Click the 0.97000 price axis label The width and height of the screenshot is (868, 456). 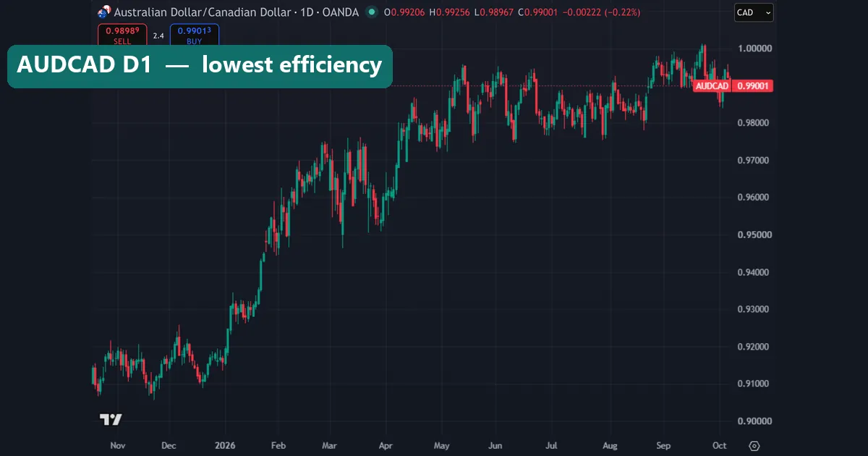pyautogui.click(x=753, y=160)
